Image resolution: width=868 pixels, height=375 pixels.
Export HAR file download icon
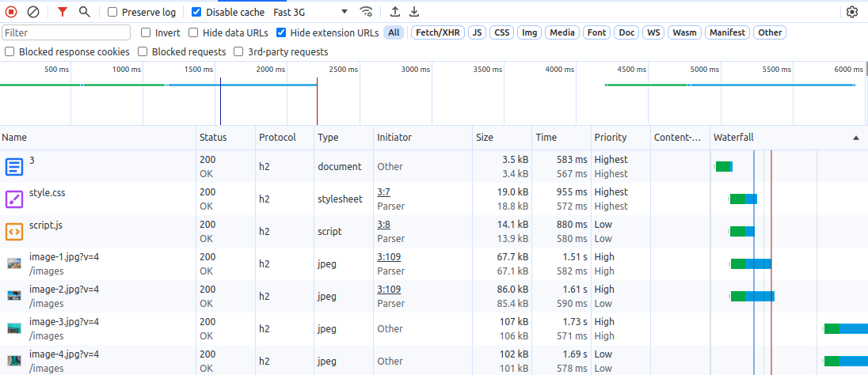414,12
